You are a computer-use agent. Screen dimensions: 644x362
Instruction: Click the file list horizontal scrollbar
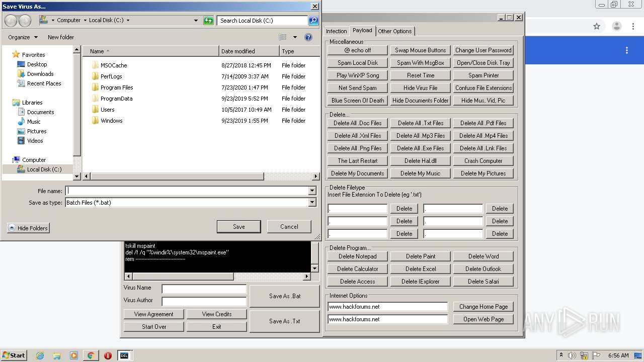tap(201, 176)
